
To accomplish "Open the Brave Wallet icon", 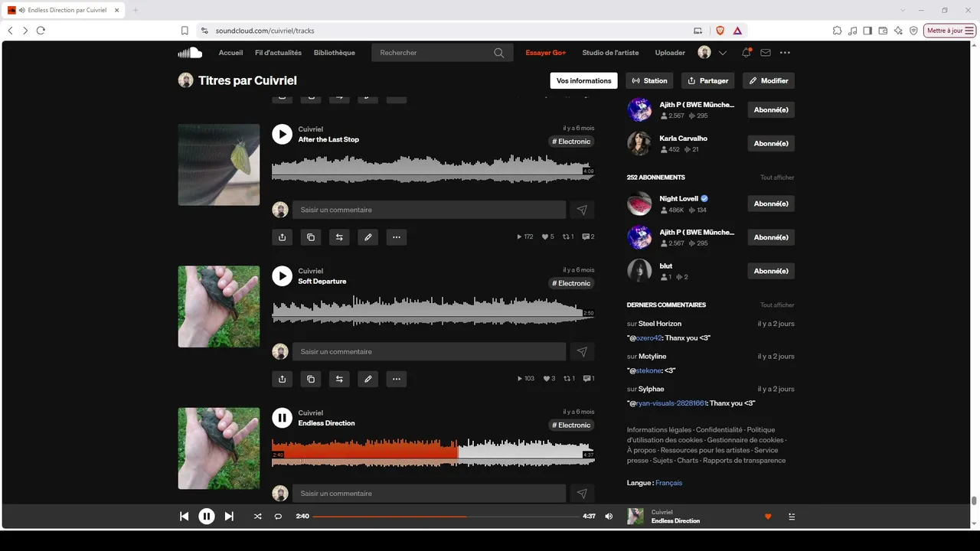I will (x=883, y=31).
